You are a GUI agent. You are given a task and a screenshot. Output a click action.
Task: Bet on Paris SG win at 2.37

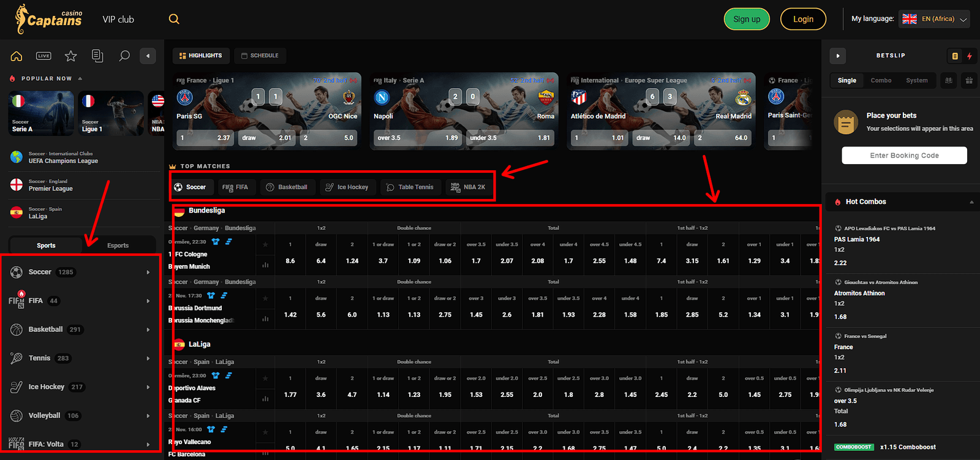coord(205,138)
